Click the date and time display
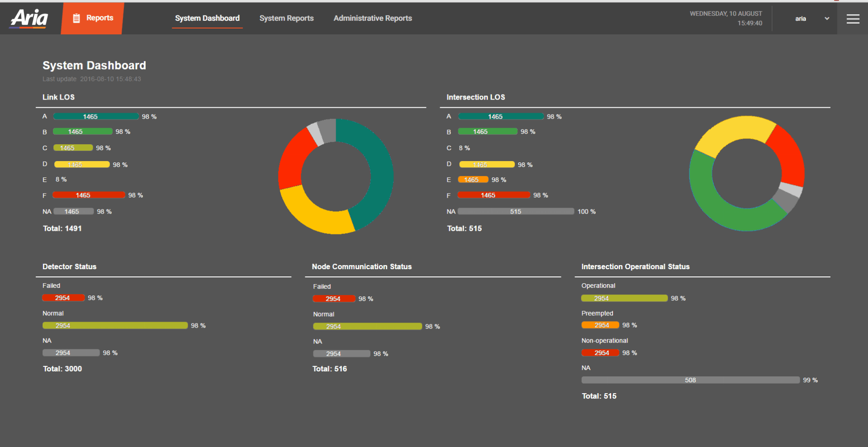The height and width of the screenshot is (447, 868). [x=726, y=18]
